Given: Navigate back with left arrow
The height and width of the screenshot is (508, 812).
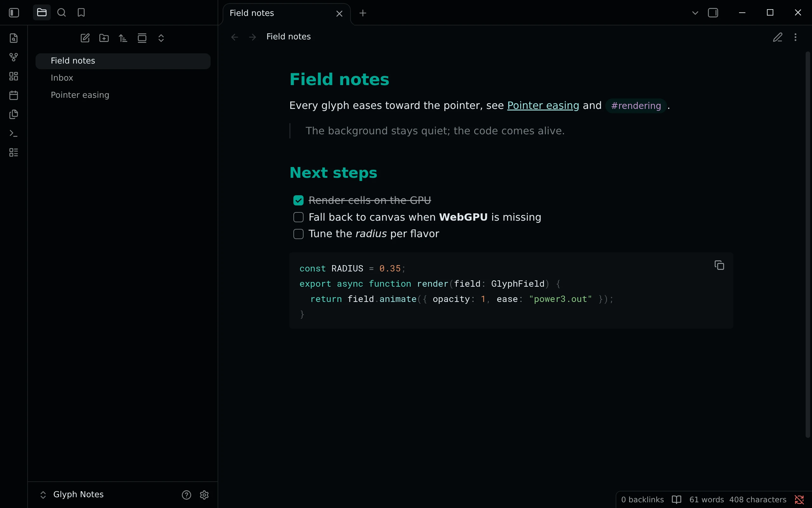Looking at the screenshot, I should (235, 37).
